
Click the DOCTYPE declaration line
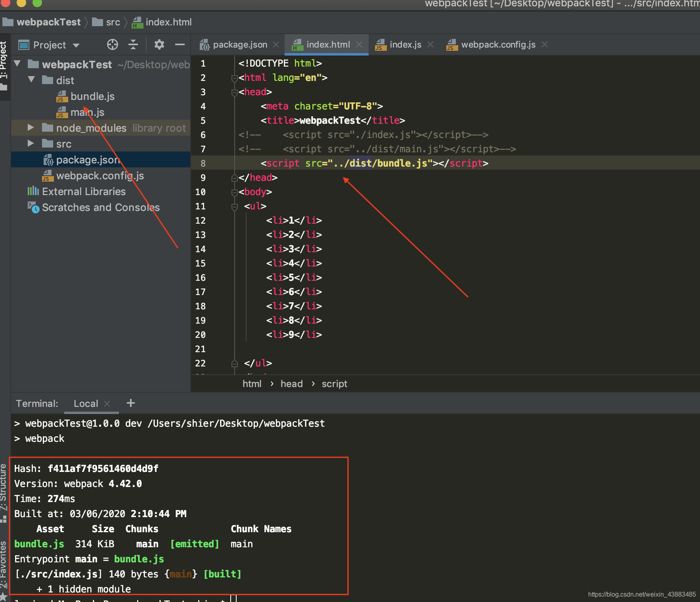pos(280,63)
